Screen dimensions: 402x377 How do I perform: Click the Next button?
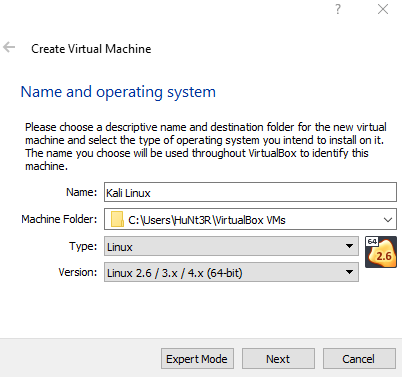click(x=278, y=359)
